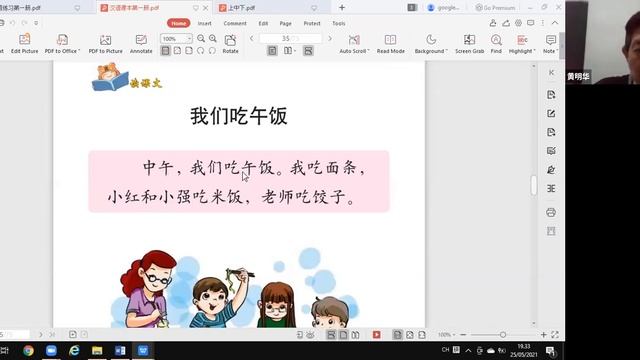The width and height of the screenshot is (640, 360).
Task: Click the edit pencil icon in sidebar
Action: pyautogui.click(x=551, y=113)
